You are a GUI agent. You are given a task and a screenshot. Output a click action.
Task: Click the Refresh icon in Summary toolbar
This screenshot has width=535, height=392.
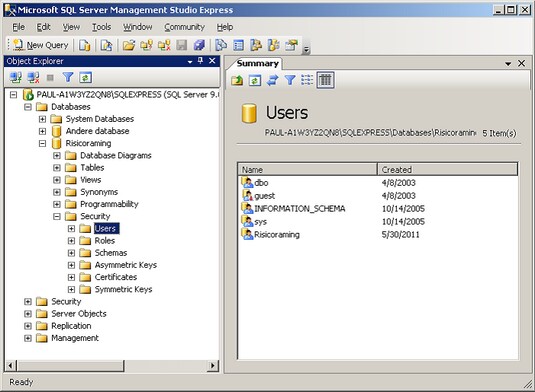click(x=255, y=80)
